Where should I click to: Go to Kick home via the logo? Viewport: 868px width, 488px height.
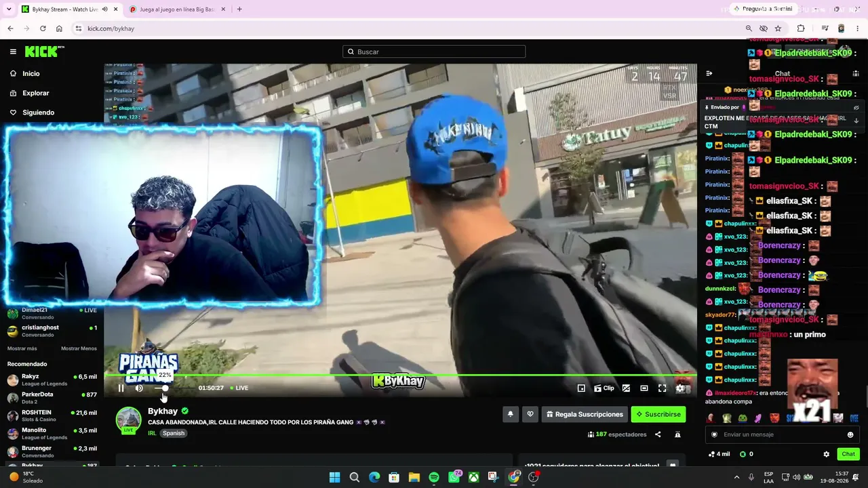point(44,52)
